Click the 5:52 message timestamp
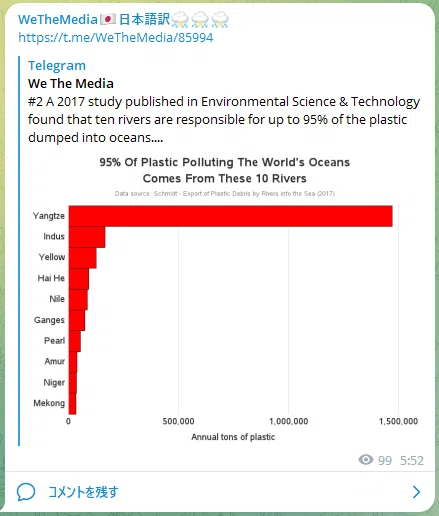This screenshot has width=439, height=516. 412,460
